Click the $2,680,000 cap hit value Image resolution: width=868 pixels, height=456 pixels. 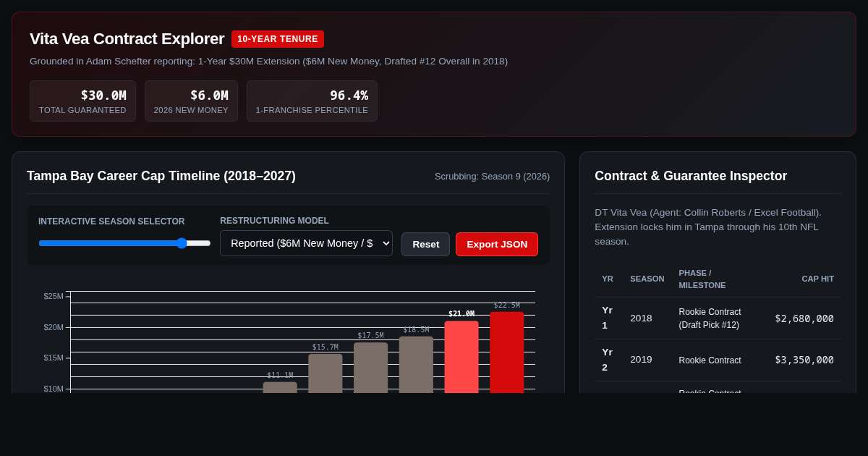coord(804,318)
